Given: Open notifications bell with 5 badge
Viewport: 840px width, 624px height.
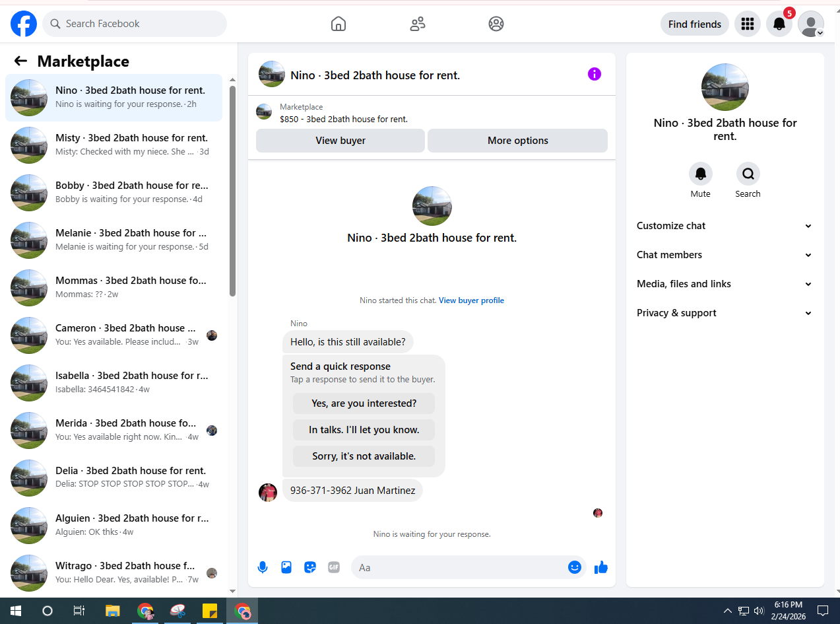Looking at the screenshot, I should pyautogui.click(x=779, y=24).
